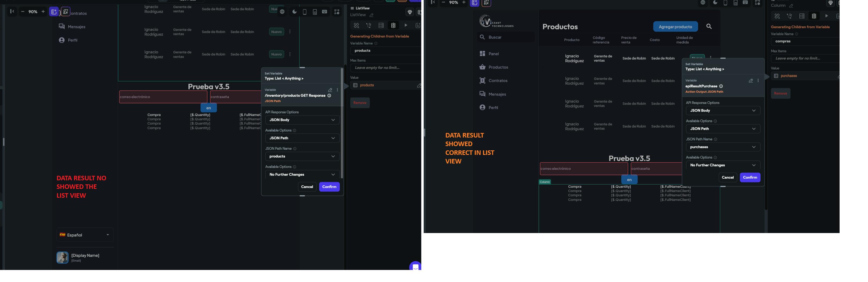This screenshot has width=868, height=282.
Task: Show the keyboard preview in left screenshot
Action: [x=325, y=12]
